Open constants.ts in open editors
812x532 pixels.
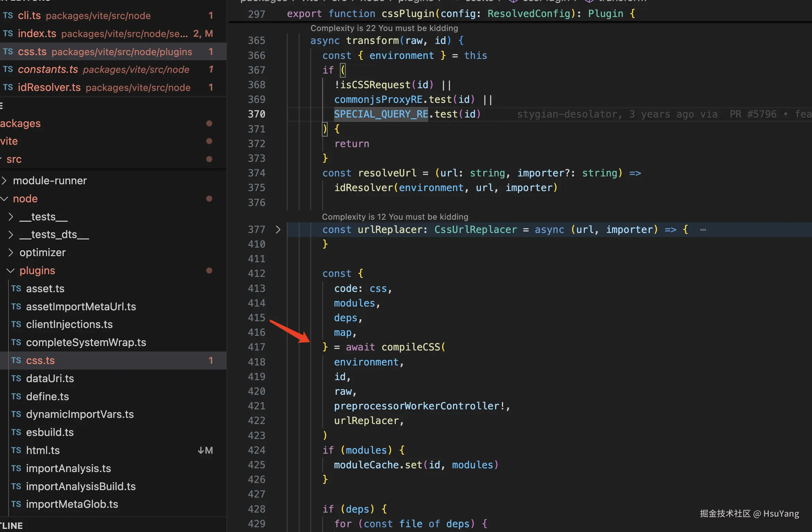(x=48, y=69)
